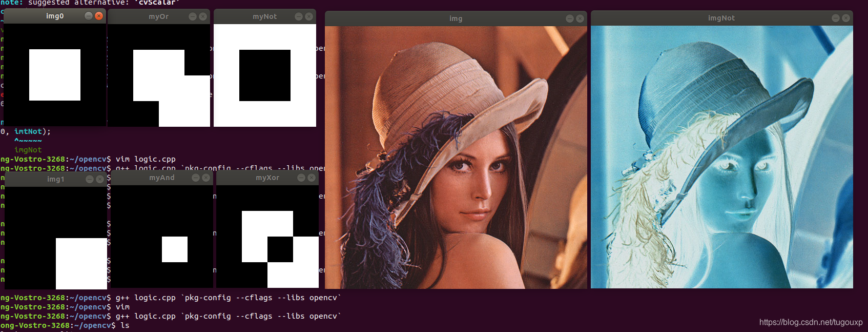This screenshot has width=868, height=332.
Task: Close the myXor window
Action: (x=312, y=178)
